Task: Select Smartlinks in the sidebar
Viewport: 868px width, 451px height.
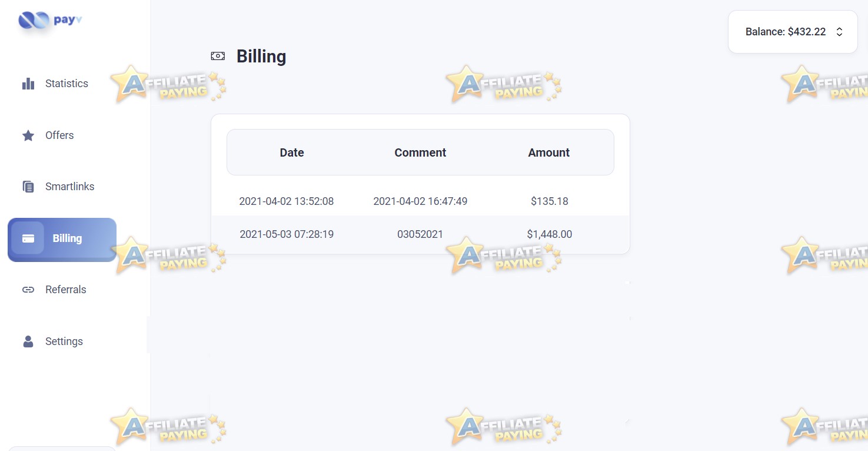Action: 69,187
